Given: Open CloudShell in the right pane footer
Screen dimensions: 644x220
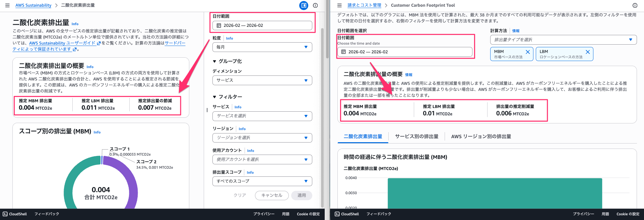Looking at the screenshot, I should (x=347, y=214).
